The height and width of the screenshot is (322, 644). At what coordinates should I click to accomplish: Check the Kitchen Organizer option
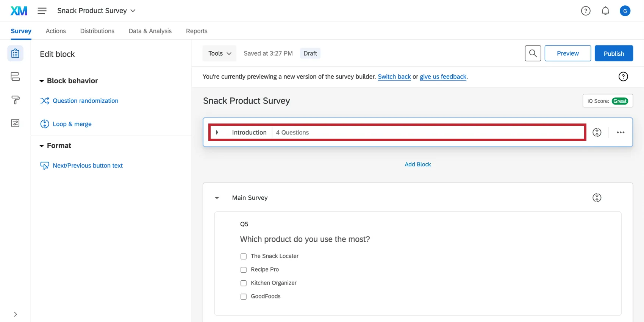[244, 283]
